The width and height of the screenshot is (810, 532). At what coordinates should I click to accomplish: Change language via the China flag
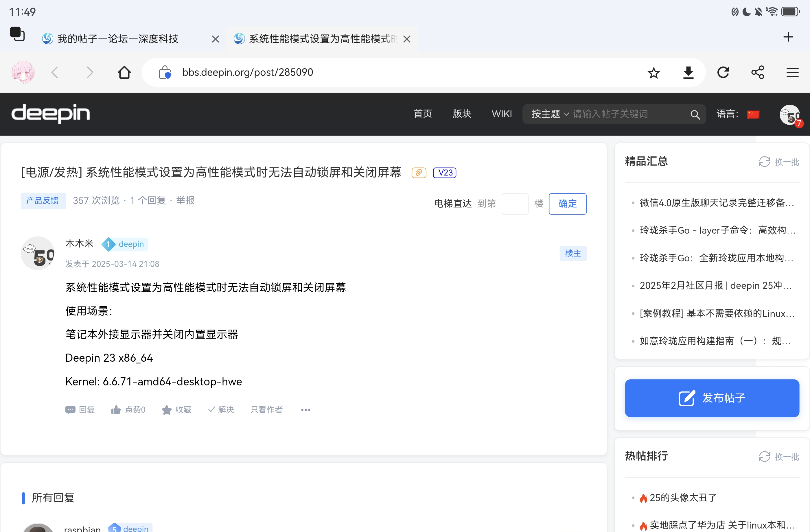(753, 114)
